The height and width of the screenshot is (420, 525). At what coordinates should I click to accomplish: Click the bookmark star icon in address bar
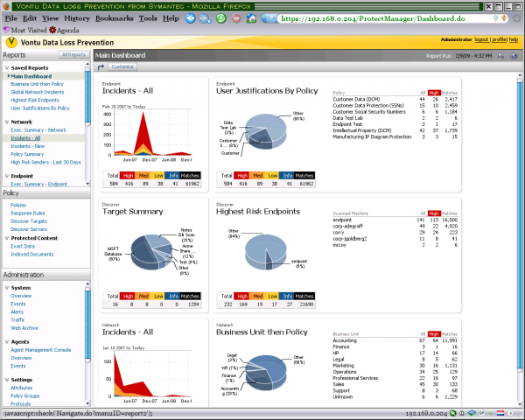click(504, 18)
